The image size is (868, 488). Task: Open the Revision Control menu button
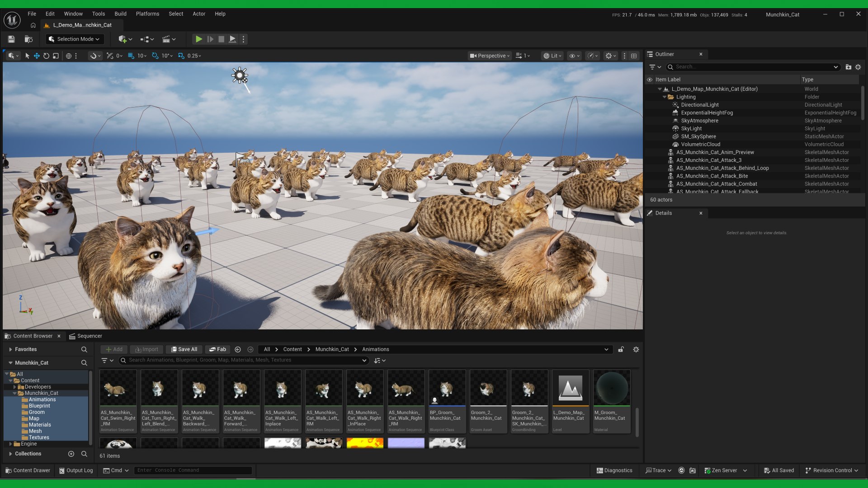pos(832,470)
